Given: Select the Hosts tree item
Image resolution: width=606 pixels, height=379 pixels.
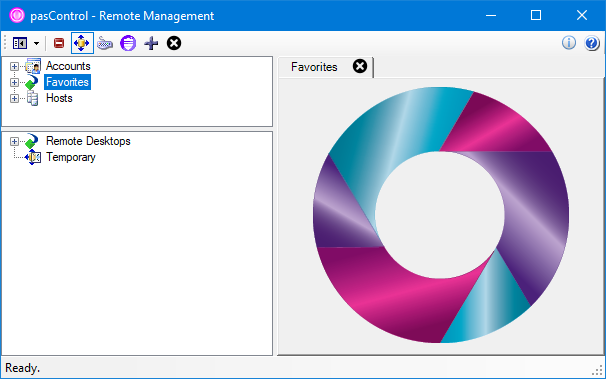Looking at the screenshot, I should (59, 98).
